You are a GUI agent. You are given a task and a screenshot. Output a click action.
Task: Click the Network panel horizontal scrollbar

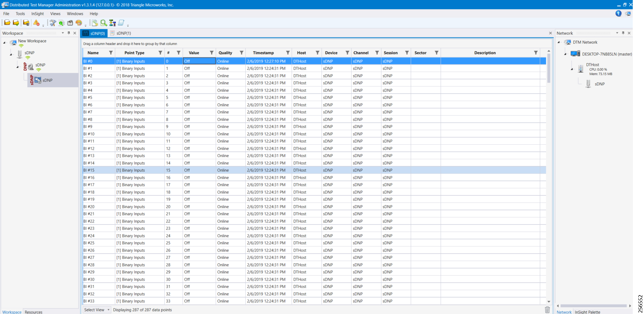pyautogui.click(x=594, y=306)
